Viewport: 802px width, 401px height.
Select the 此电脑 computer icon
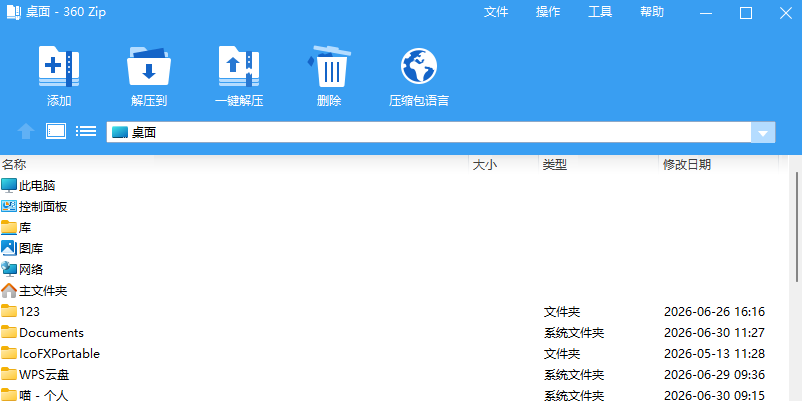point(9,186)
